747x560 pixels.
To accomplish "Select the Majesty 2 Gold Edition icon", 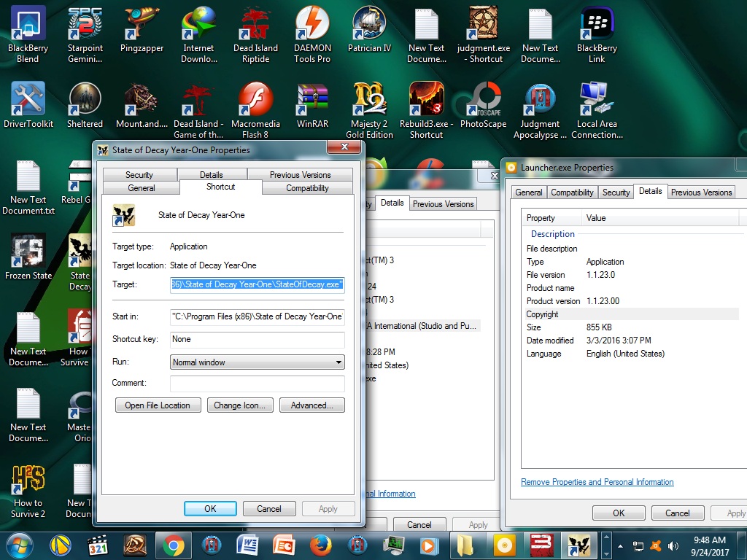I will [x=369, y=111].
